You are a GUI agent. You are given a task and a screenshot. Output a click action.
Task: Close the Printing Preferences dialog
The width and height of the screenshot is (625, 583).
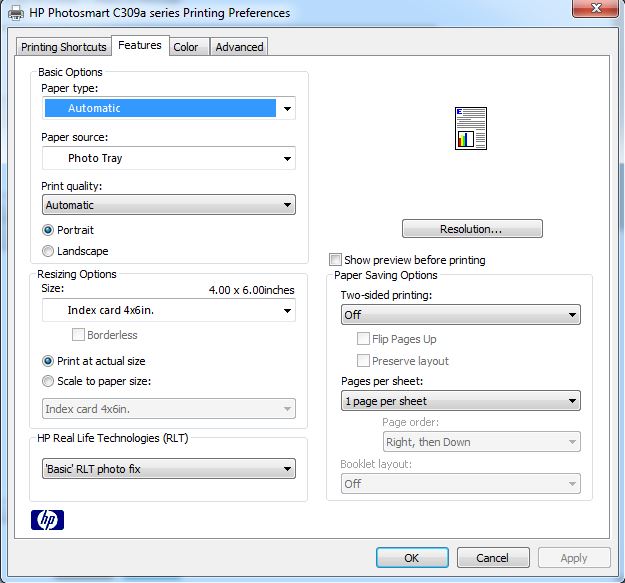(596, 8)
